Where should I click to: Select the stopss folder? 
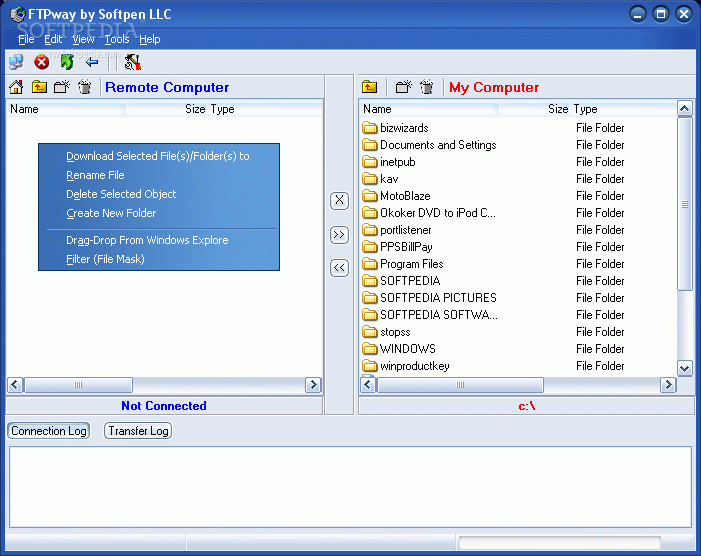(x=386, y=332)
